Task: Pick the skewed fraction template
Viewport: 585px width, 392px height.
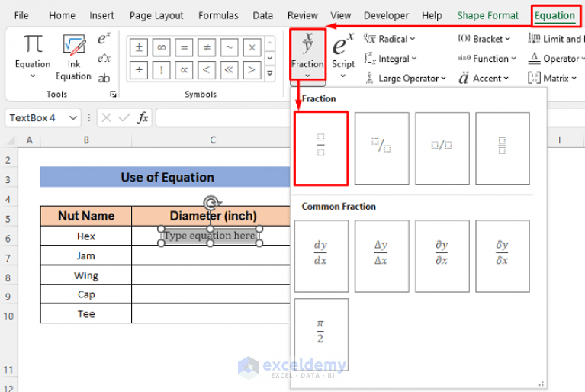Action: tap(381, 148)
